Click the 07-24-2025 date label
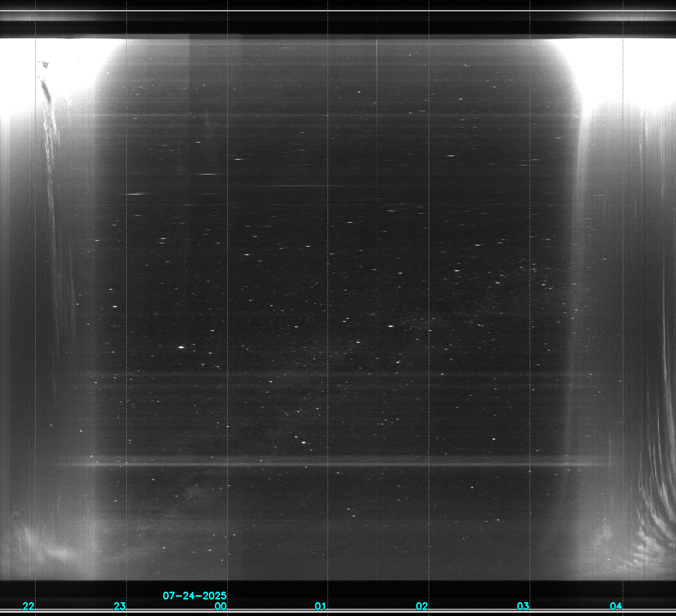Image resolution: width=676 pixels, height=616 pixels. pos(194,596)
